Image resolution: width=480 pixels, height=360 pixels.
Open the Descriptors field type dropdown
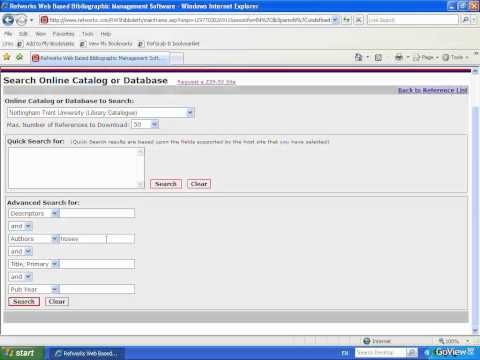55,213
